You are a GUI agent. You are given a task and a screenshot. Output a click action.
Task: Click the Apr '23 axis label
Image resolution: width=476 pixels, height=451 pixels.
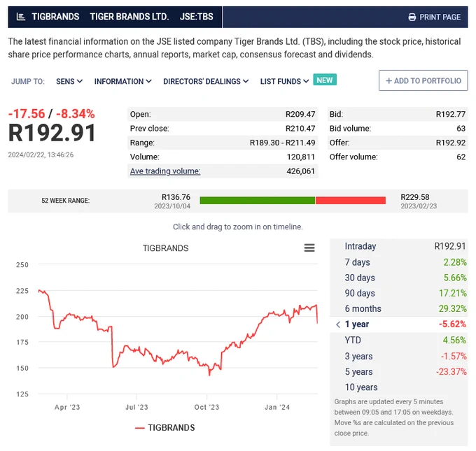(x=67, y=408)
